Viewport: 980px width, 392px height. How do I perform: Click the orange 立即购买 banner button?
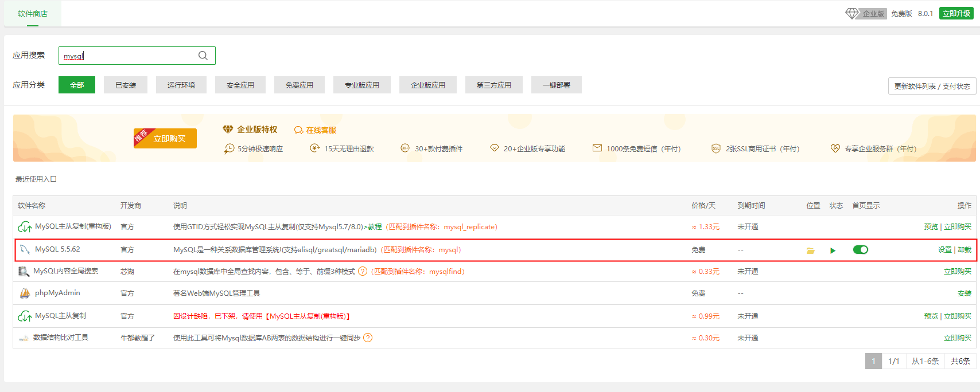pyautogui.click(x=165, y=139)
